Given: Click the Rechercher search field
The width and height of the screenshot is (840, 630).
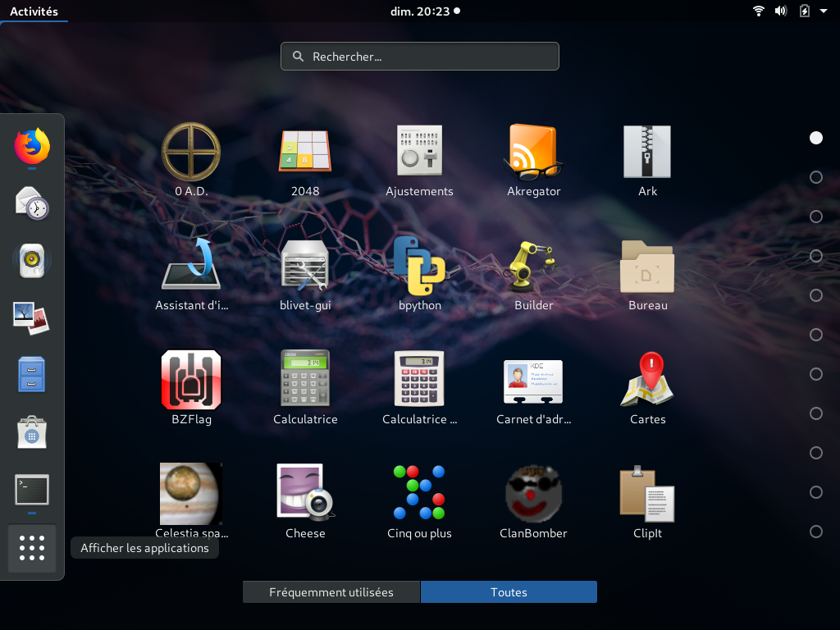Looking at the screenshot, I should coord(419,57).
